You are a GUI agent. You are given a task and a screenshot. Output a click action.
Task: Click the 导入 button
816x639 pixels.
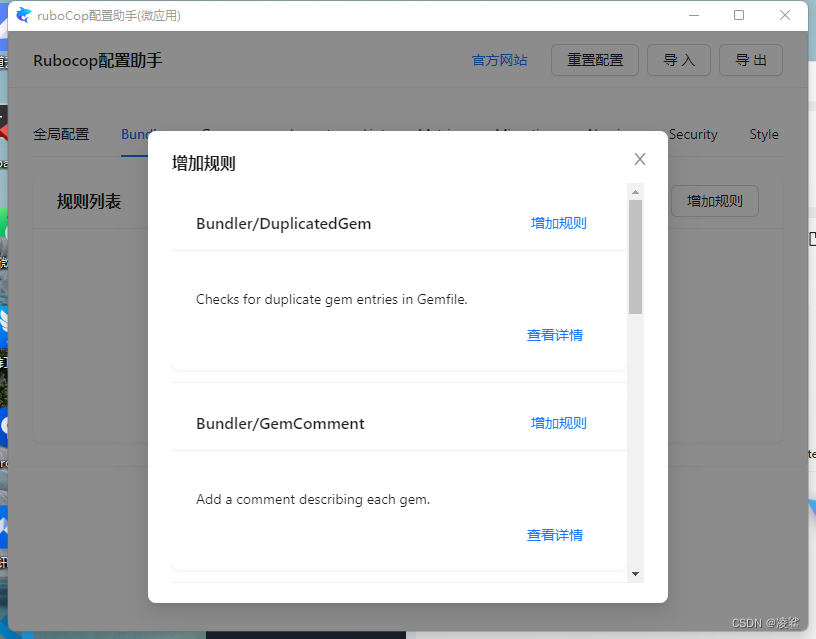pyautogui.click(x=678, y=60)
